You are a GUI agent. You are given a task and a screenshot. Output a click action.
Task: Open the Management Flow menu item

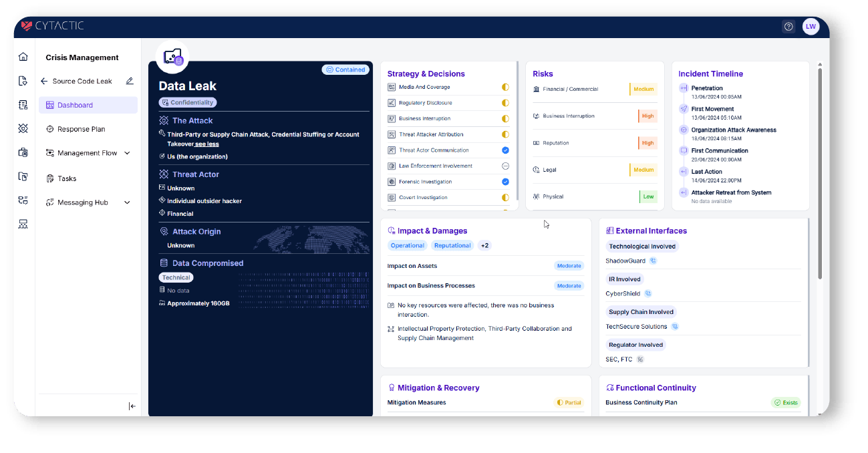88,153
